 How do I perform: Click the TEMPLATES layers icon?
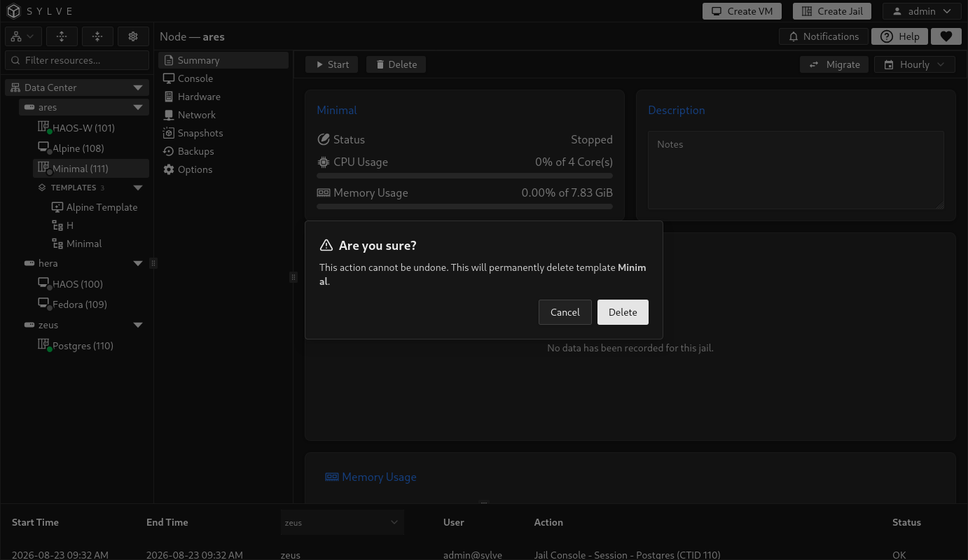tap(42, 188)
